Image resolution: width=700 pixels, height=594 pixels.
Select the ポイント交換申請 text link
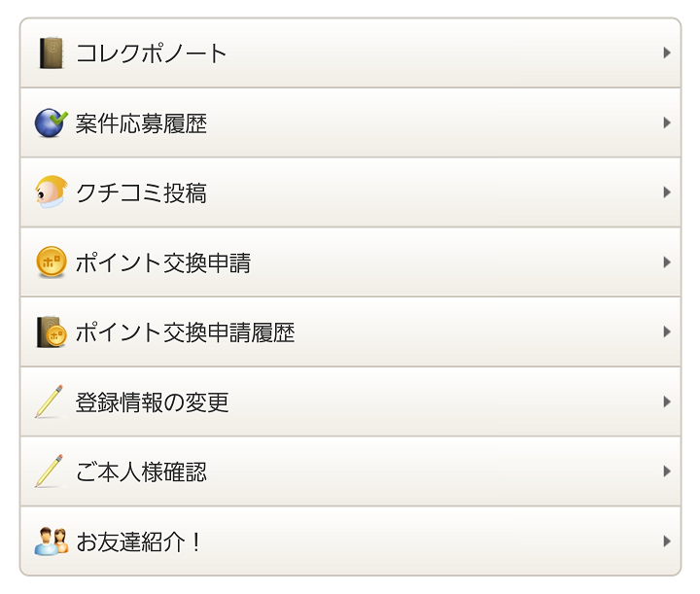click(x=163, y=262)
